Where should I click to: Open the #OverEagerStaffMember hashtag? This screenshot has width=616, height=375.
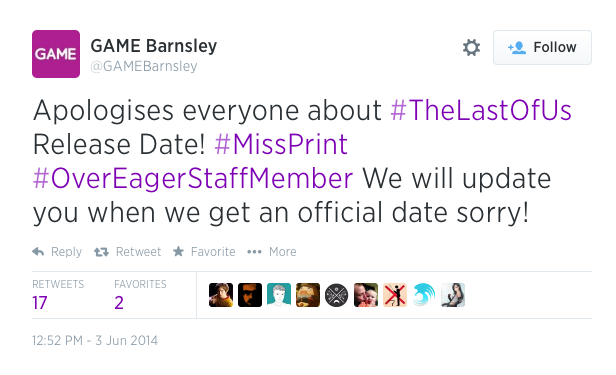coord(193,179)
